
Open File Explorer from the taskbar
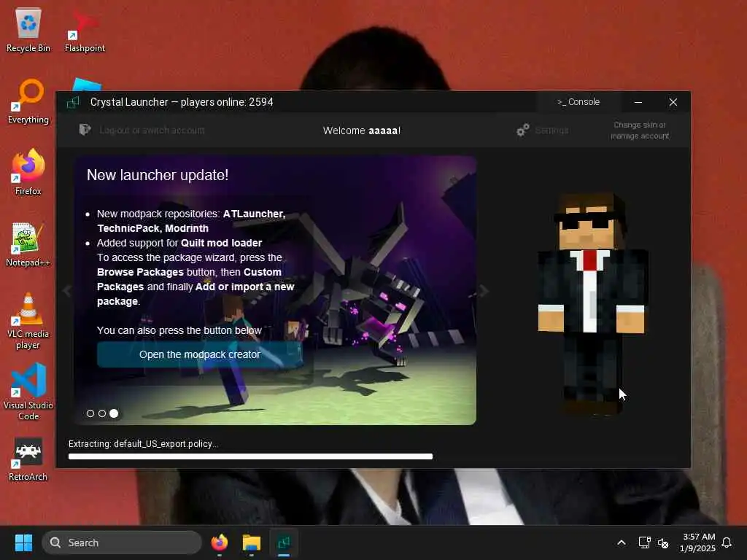pos(251,542)
